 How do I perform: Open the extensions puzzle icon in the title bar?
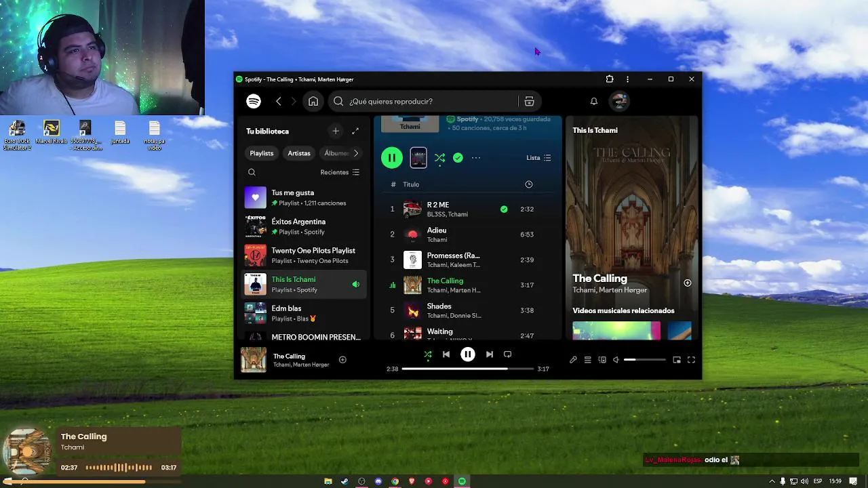pos(610,79)
